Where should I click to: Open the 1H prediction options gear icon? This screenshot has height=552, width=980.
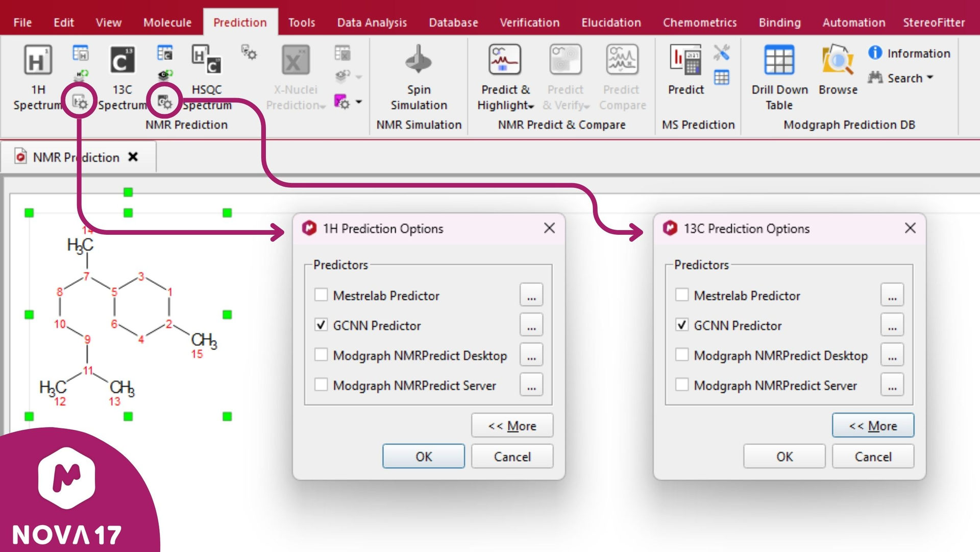[80, 103]
